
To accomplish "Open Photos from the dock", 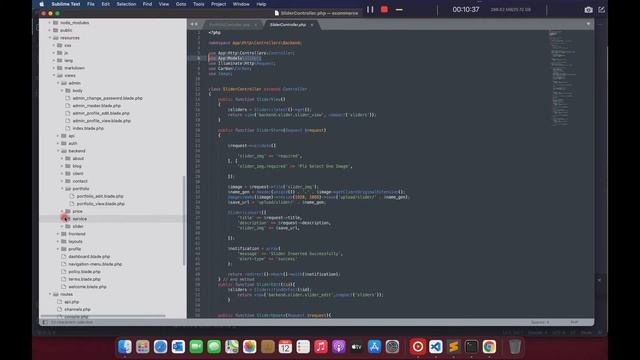I will tap(249, 347).
